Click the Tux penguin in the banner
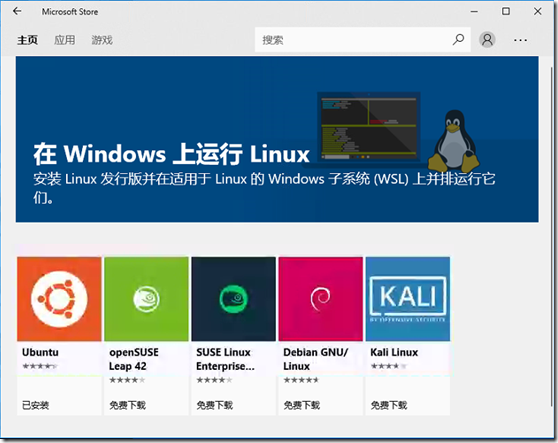558x443 pixels. pyautogui.click(x=453, y=141)
